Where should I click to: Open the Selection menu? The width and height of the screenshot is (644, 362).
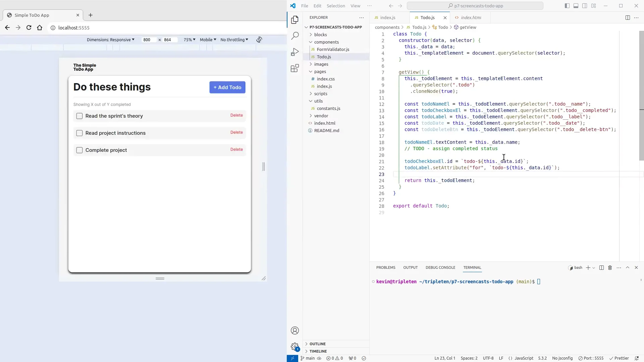click(336, 6)
